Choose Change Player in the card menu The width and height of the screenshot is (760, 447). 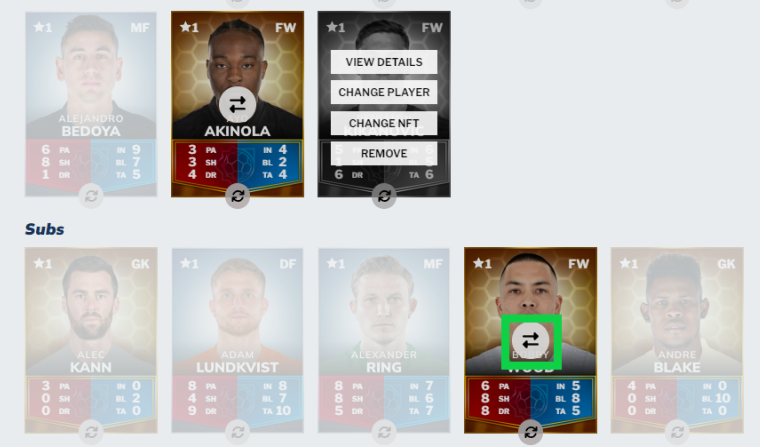(384, 92)
